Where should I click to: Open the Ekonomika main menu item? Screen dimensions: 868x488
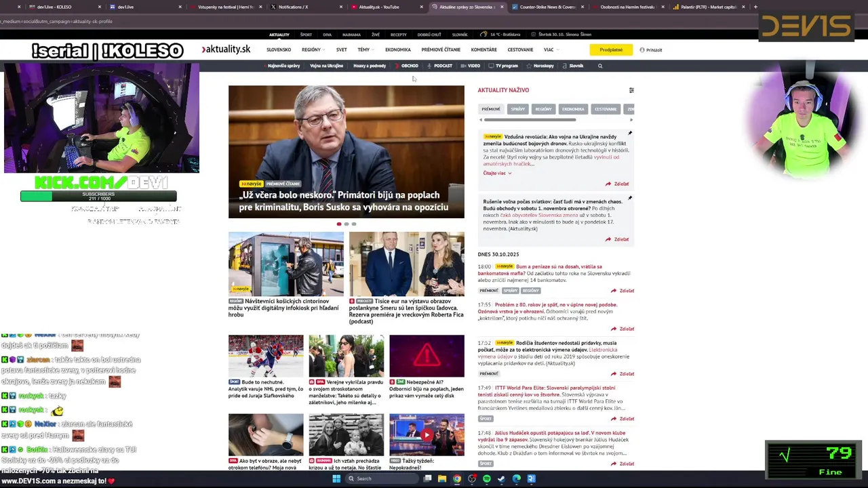coord(398,49)
